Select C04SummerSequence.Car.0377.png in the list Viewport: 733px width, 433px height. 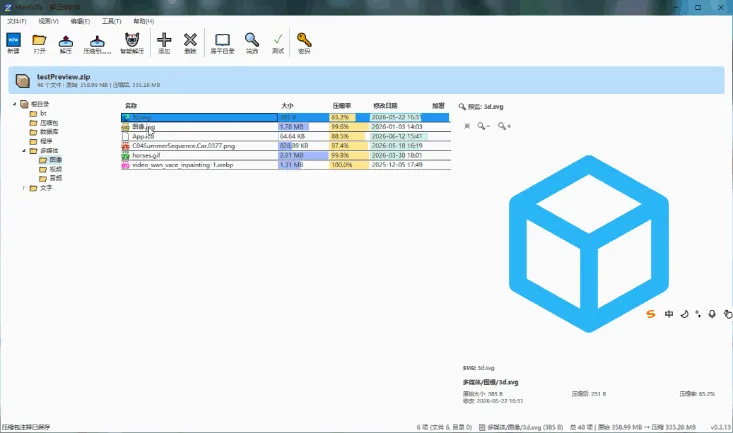coord(285,146)
